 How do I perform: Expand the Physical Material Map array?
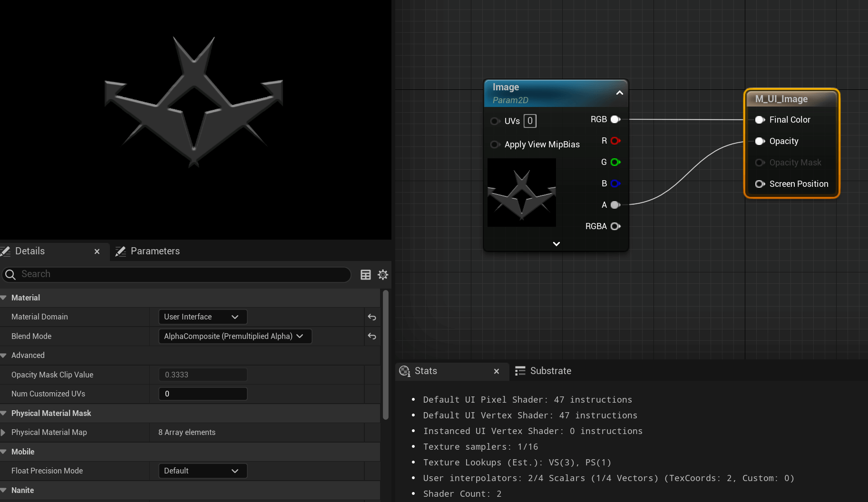tap(4, 432)
